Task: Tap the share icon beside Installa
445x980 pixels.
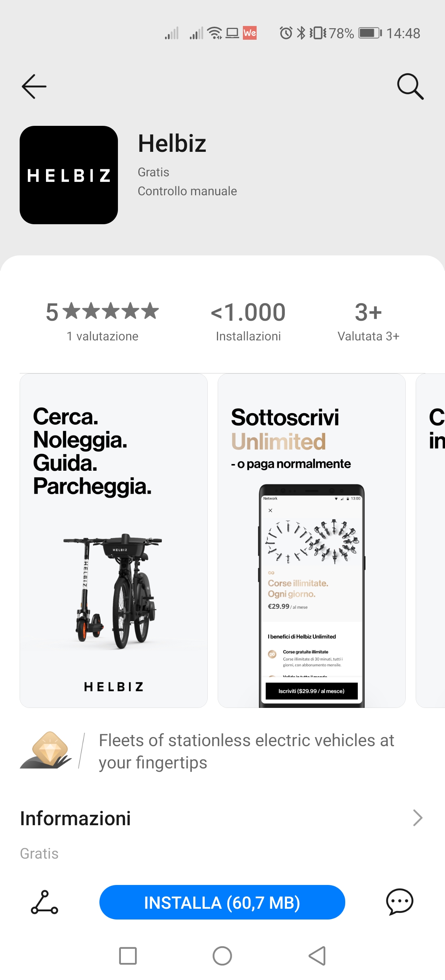Action: point(44,902)
